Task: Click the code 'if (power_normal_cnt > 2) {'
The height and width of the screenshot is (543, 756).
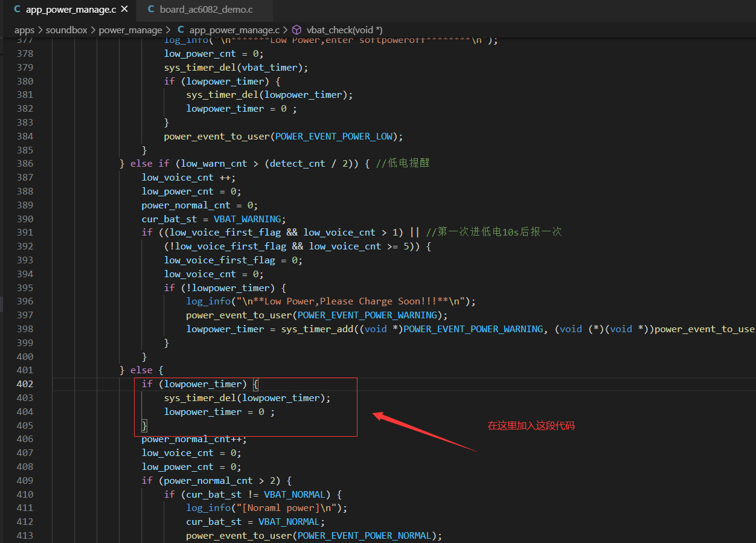Action: [x=217, y=481]
